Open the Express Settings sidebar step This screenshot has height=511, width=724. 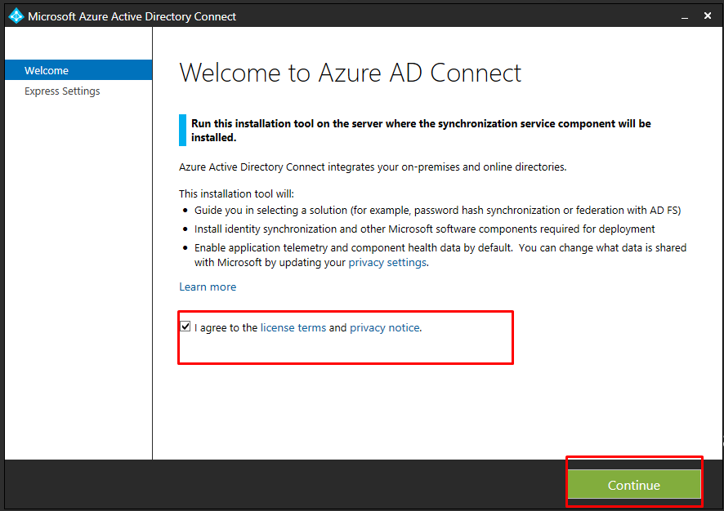tap(62, 91)
